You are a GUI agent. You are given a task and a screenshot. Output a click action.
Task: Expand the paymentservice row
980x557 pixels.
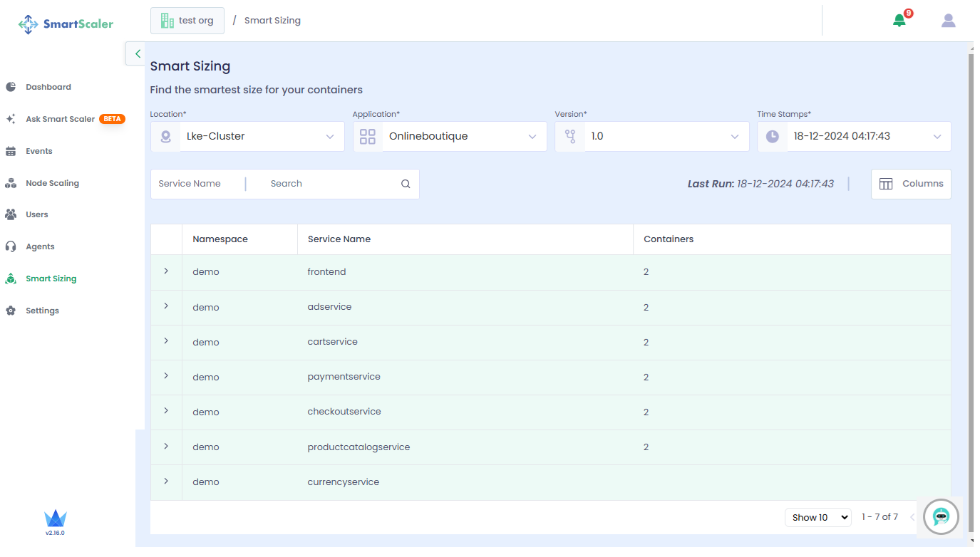coord(166,376)
